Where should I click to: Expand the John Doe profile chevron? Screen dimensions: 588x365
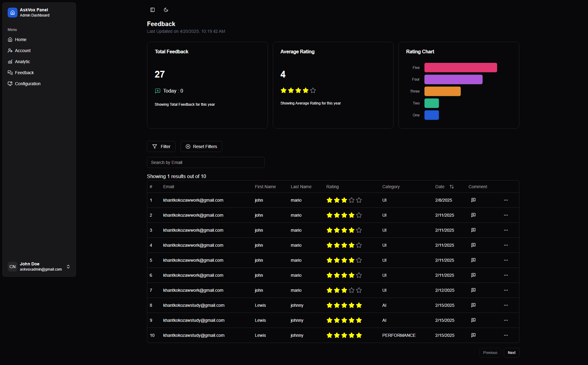coord(68,267)
